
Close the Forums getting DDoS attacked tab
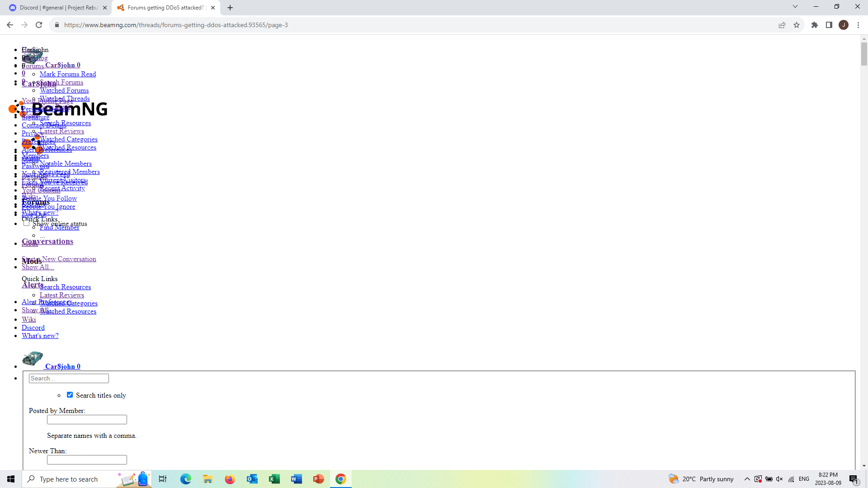click(x=213, y=8)
